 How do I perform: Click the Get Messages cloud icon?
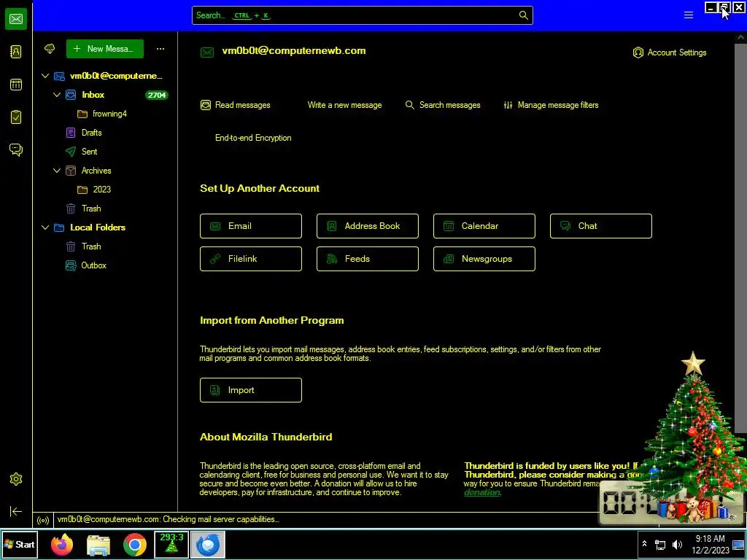[50, 49]
